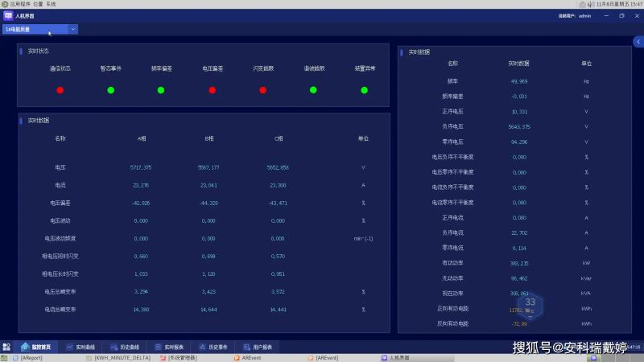Viewport: 644px width, 362px height.
Task: Select A相 voltage THD value 3.294
Action: 141,292
